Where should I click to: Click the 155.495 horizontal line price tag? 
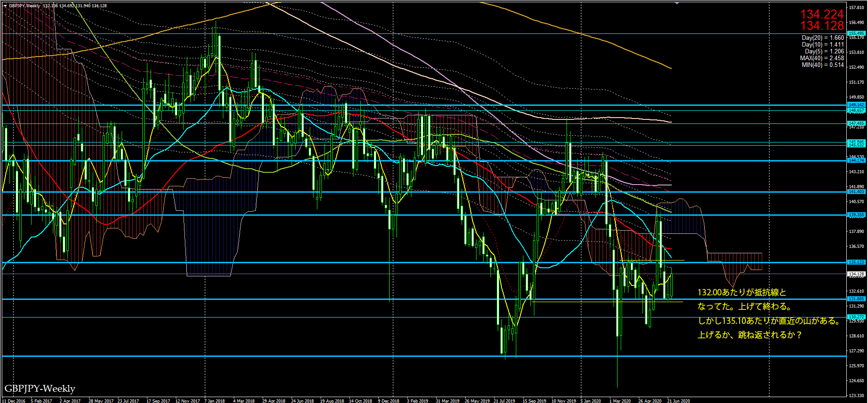856,33
